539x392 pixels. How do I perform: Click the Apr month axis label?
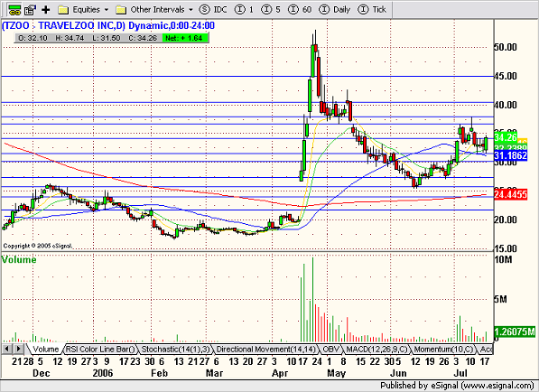(x=280, y=373)
